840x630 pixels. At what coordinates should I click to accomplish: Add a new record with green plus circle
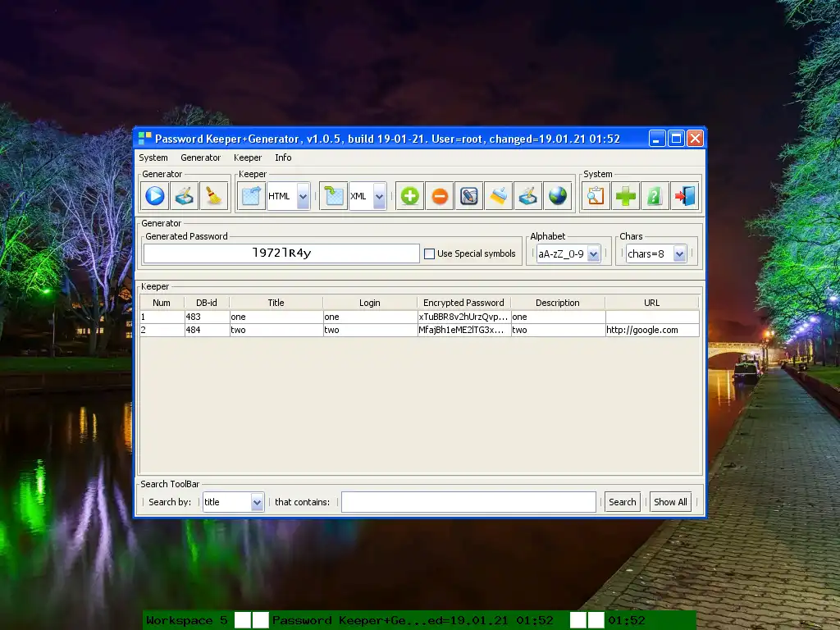410,196
